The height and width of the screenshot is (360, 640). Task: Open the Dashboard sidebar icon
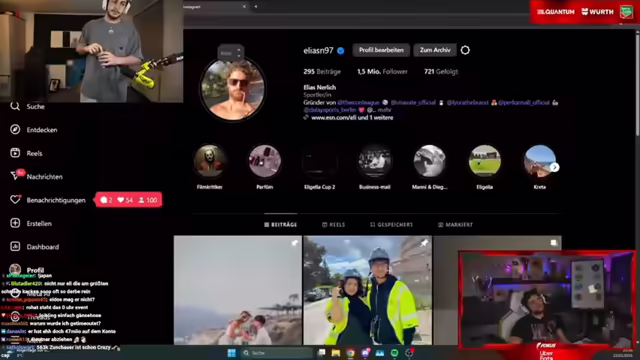click(15, 247)
